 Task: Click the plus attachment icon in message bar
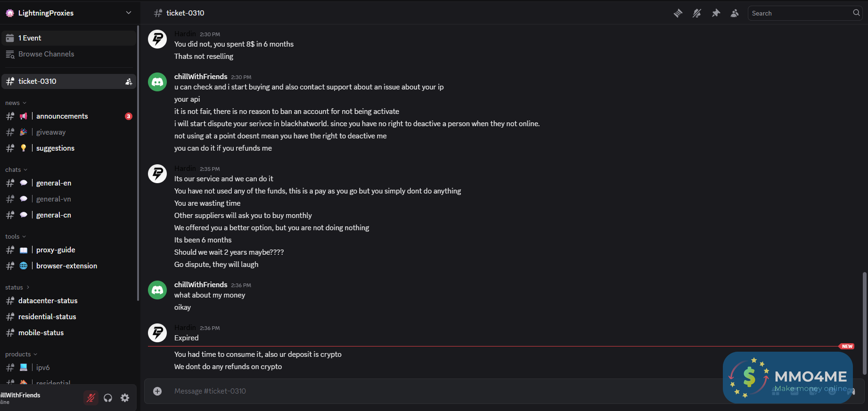pyautogui.click(x=157, y=391)
